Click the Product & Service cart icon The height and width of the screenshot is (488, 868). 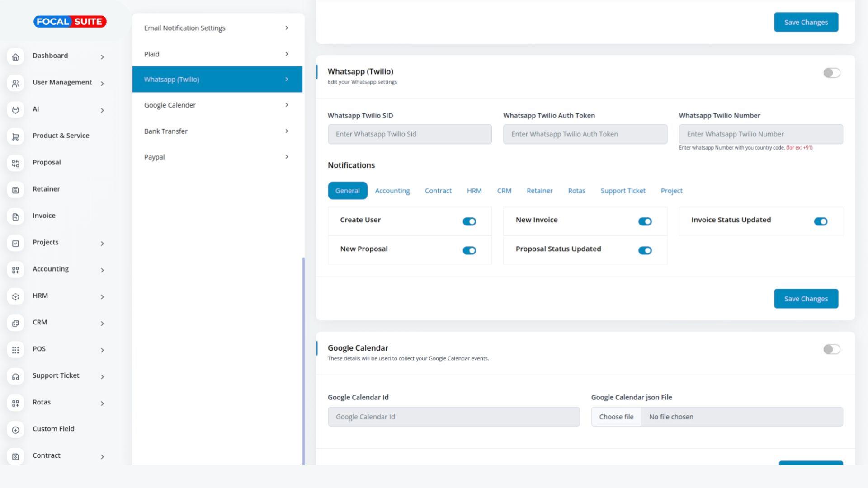click(x=15, y=136)
